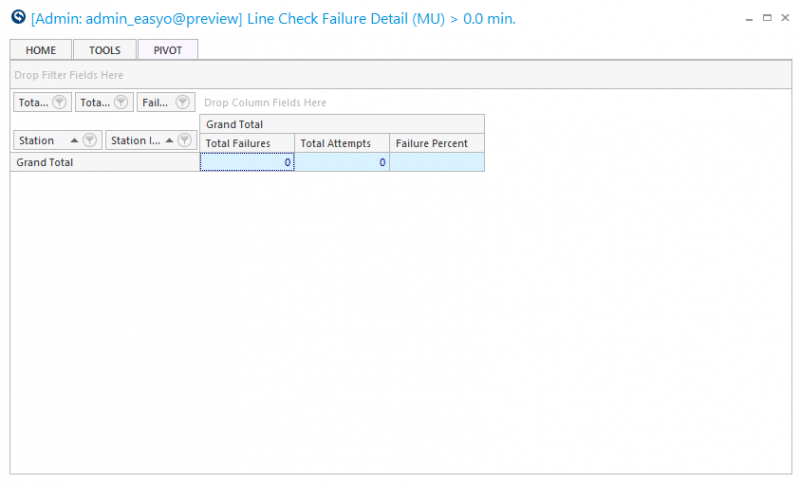Image resolution: width=800 pixels, height=484 pixels.
Task: Open filter icon on Fail... field
Action: [x=183, y=102]
